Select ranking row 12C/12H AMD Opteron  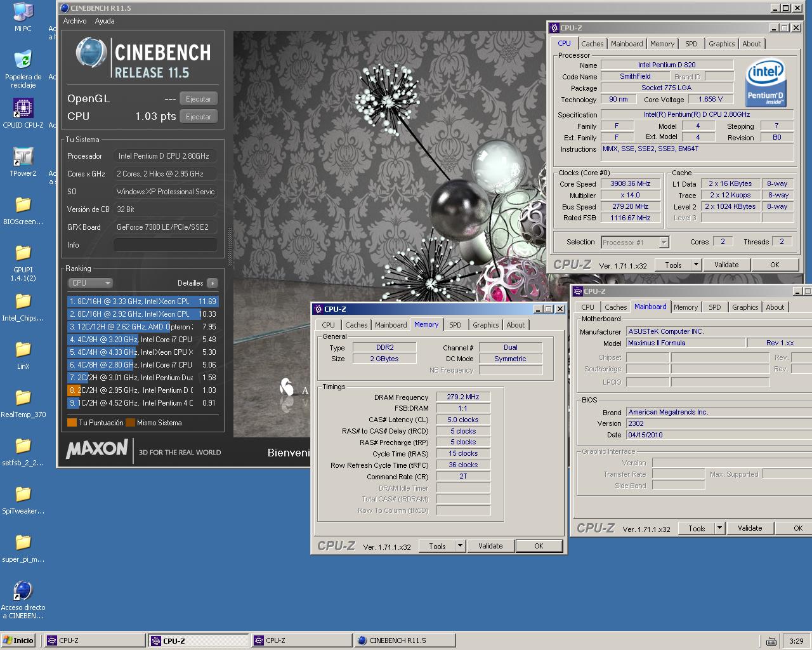click(143, 327)
